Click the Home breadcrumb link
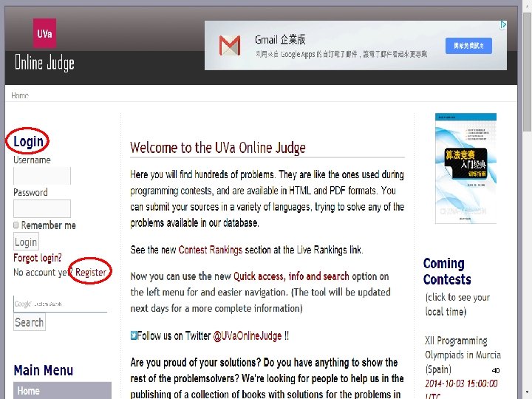Viewport: 532px width, 399px height. coord(20,95)
